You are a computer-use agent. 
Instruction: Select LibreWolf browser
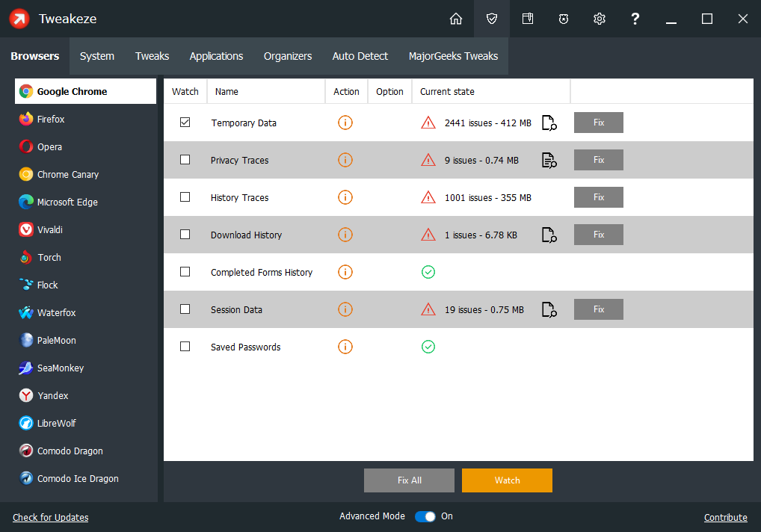85,424
